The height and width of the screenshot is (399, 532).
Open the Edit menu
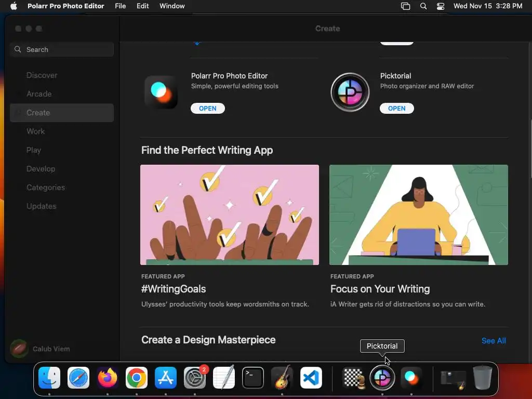click(x=142, y=6)
